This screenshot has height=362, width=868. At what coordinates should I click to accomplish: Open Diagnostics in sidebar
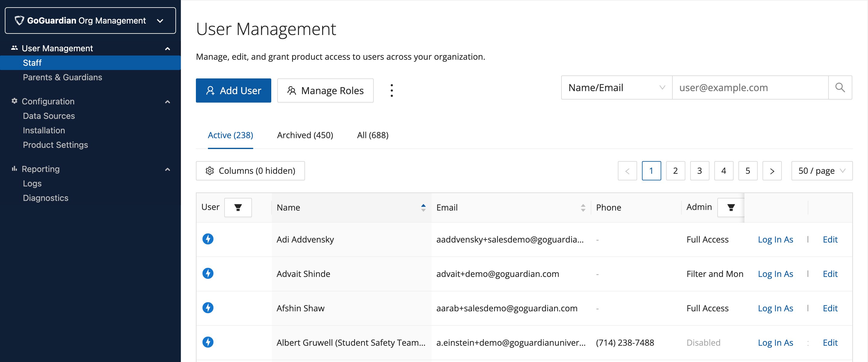tap(46, 198)
